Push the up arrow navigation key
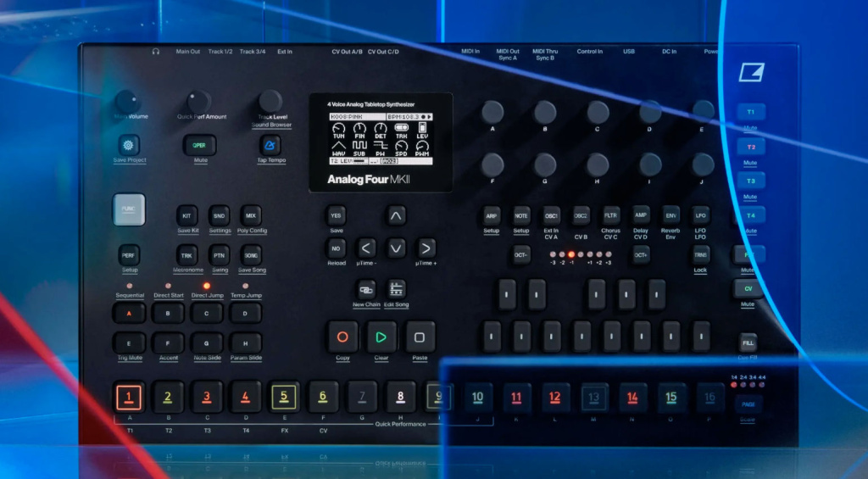Image resolution: width=868 pixels, height=479 pixels. 395,216
